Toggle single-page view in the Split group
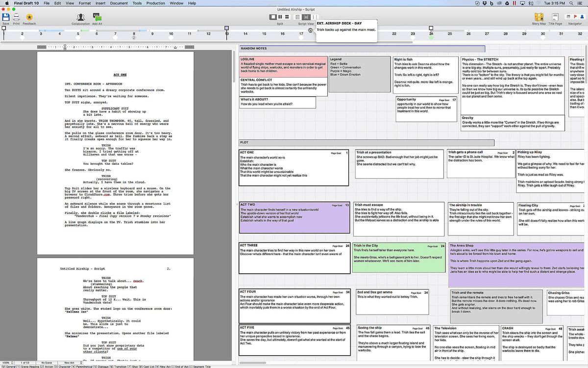The height and width of the screenshot is (368, 588). pyautogui.click(x=273, y=17)
